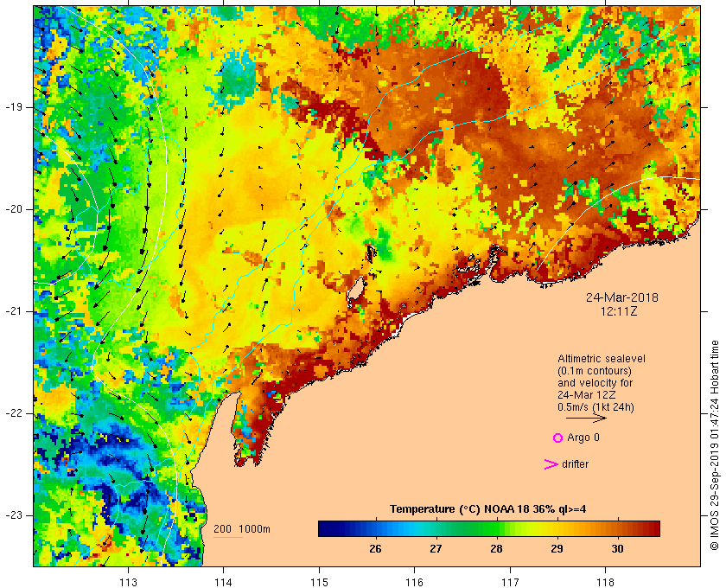This screenshot has height=588, width=726.
Task: Click the '200 1000m' depth contour label
Action: 242,528
